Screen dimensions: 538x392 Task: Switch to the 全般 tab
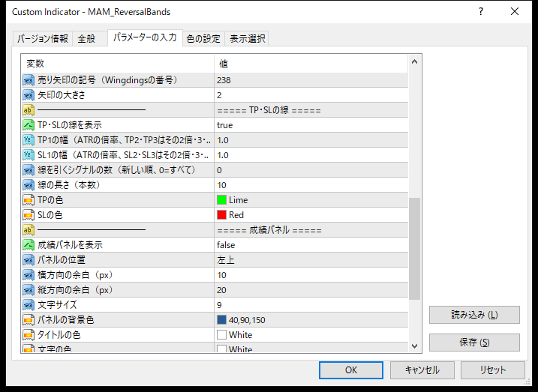point(89,39)
